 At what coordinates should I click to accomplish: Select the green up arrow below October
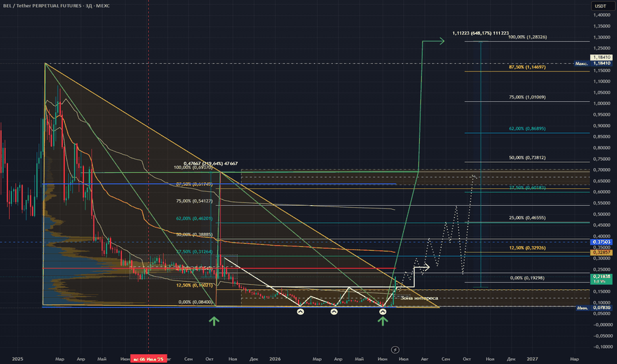(x=214, y=321)
